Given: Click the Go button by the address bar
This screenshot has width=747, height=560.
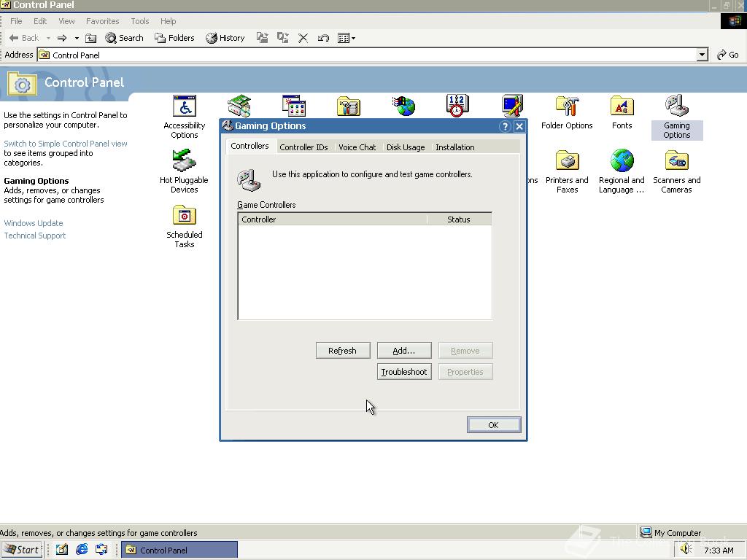Looking at the screenshot, I should [728, 55].
